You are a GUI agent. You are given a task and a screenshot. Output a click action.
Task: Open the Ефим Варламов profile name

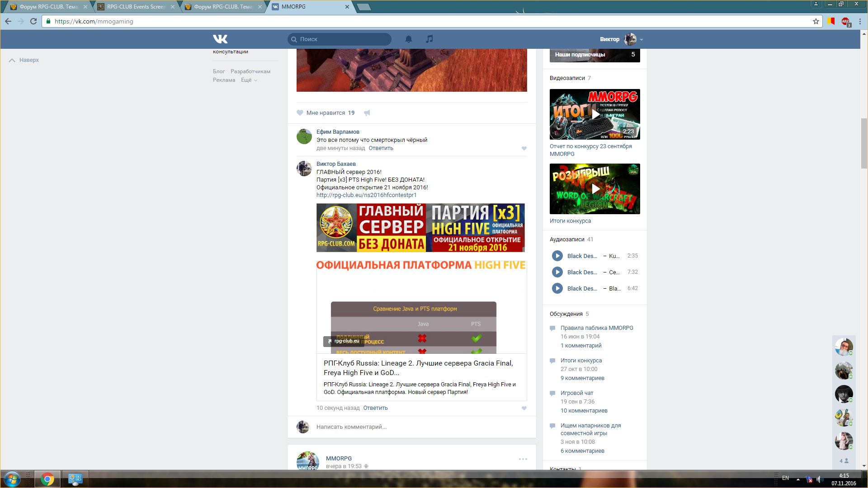pos(338,132)
